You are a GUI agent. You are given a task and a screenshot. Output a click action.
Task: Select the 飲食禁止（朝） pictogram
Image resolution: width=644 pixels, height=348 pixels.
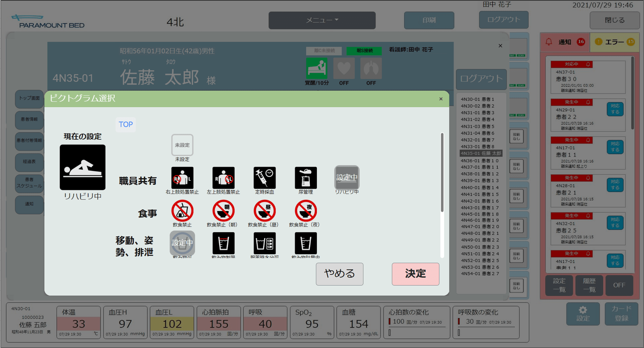223,211
